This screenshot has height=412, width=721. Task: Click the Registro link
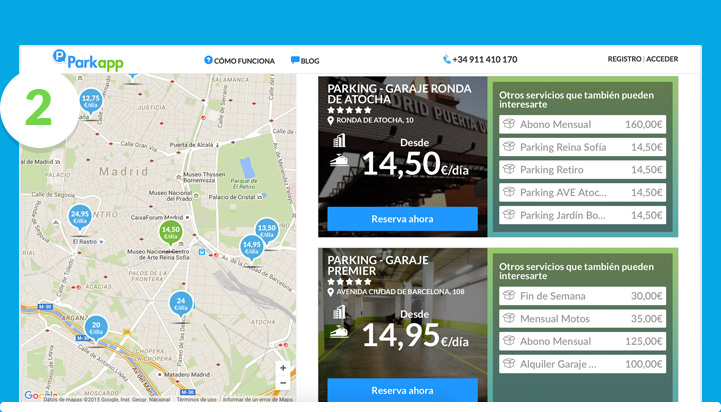click(x=624, y=59)
